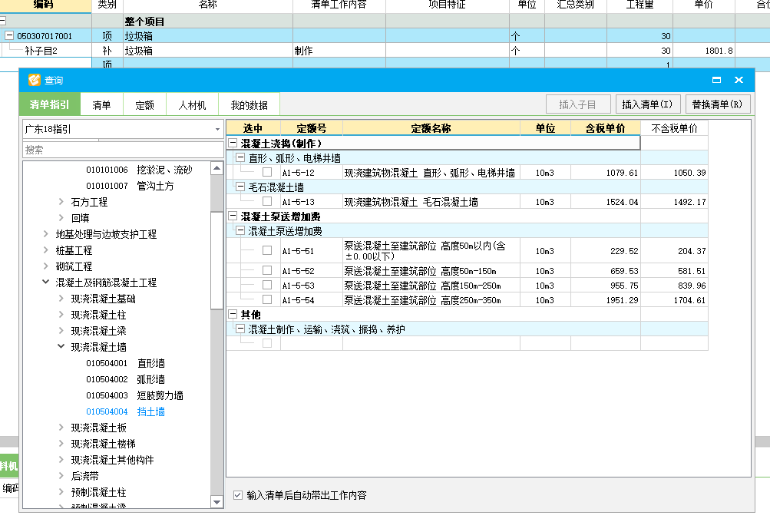Viewport: 770px width, 532px height.
Task: Click the 插入清单(I) button
Action: 647,104
